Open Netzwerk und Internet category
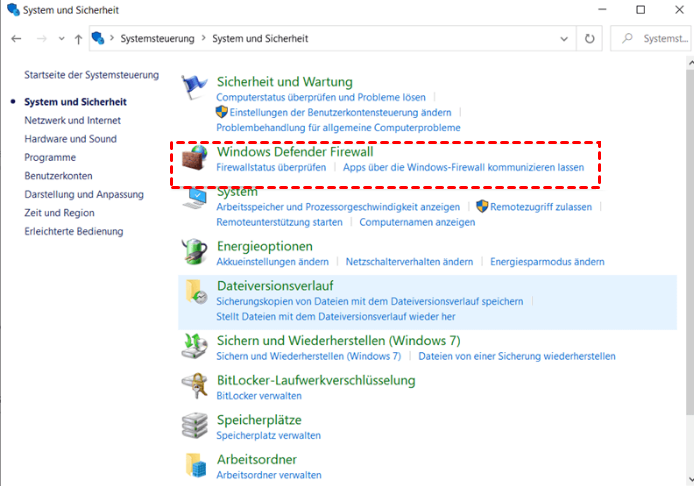The height and width of the screenshot is (486, 694). [x=73, y=120]
